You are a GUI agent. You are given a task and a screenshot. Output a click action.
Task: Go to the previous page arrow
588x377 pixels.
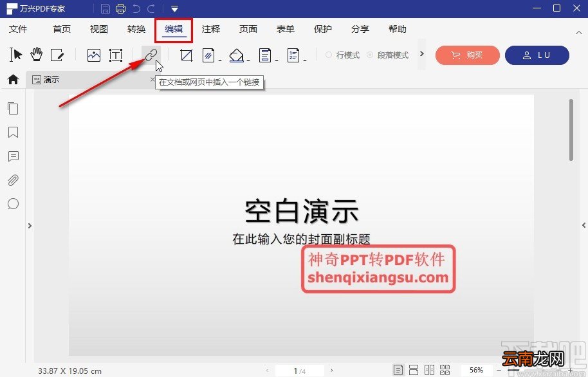pyautogui.click(x=267, y=371)
